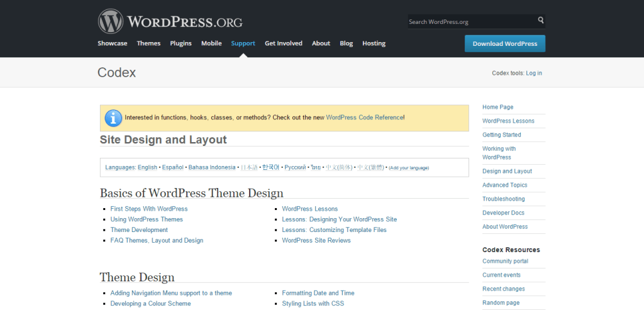The width and height of the screenshot is (644, 310).
Task: Click the search magnifier icon
Action: [x=541, y=20]
